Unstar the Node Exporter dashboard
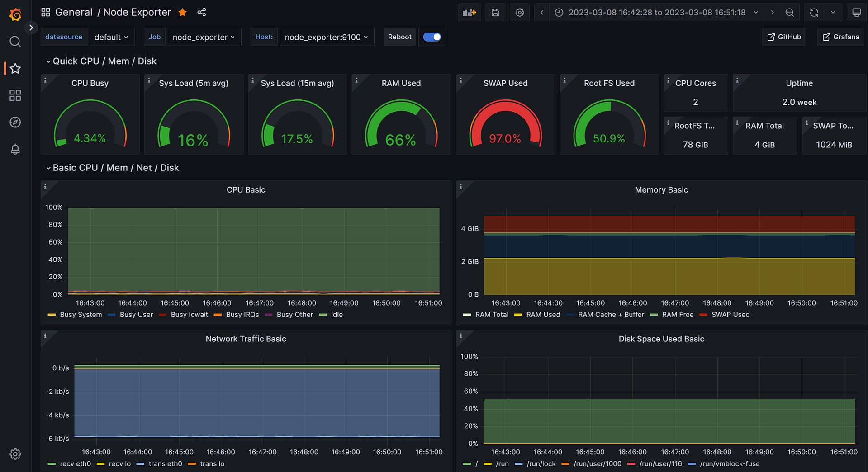 pos(183,12)
